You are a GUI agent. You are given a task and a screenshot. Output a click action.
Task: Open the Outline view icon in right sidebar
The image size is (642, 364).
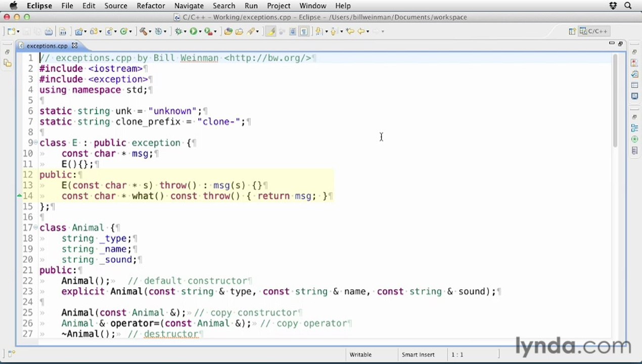tap(634, 128)
